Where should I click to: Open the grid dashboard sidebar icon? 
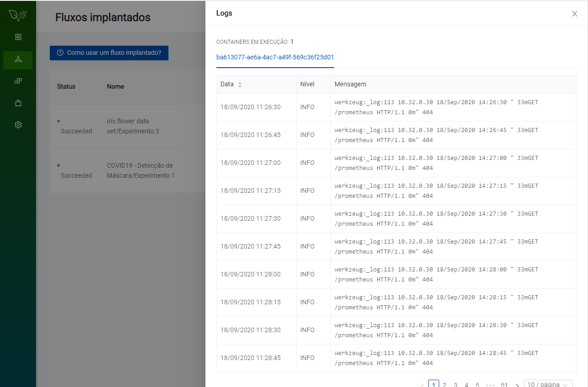click(18, 37)
